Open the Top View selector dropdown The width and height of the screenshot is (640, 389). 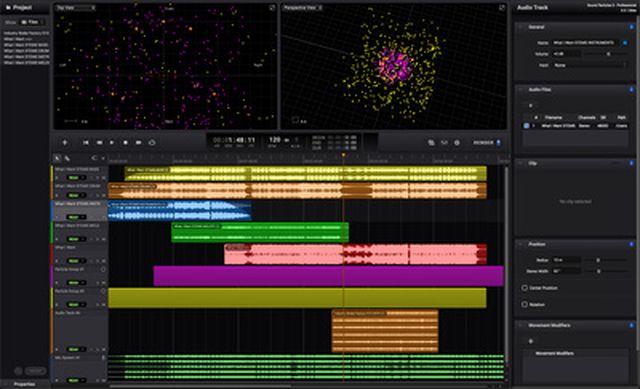click(76, 8)
